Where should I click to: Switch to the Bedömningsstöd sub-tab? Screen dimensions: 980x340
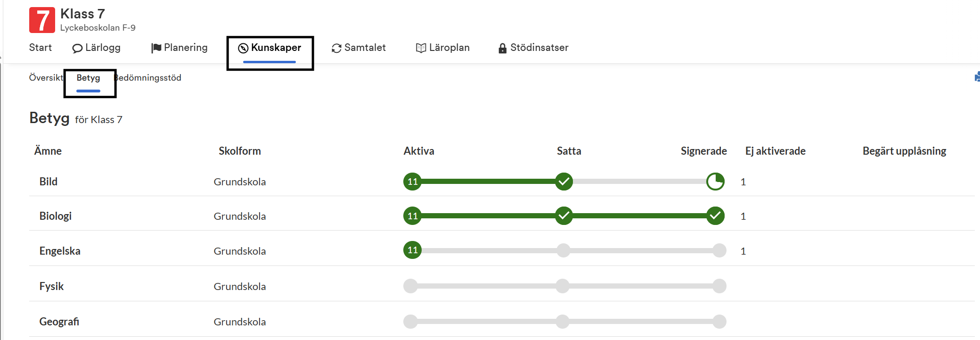click(149, 78)
